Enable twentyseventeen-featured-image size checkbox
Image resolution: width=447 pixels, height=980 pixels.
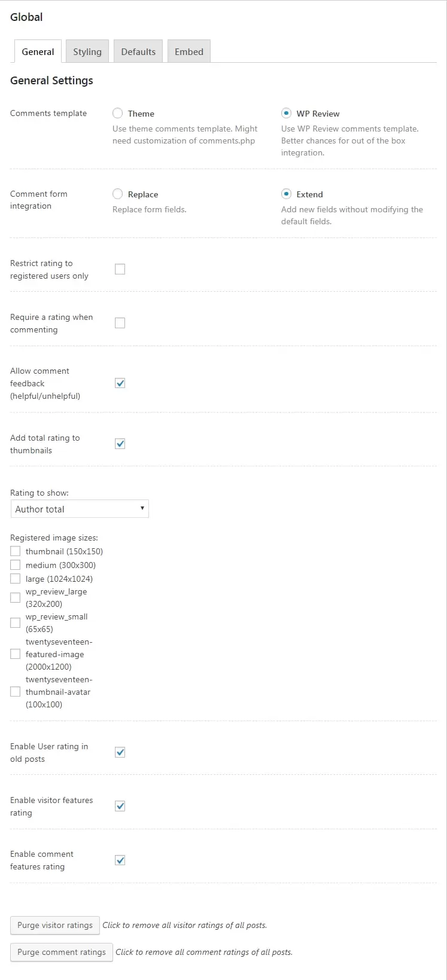[x=16, y=654]
